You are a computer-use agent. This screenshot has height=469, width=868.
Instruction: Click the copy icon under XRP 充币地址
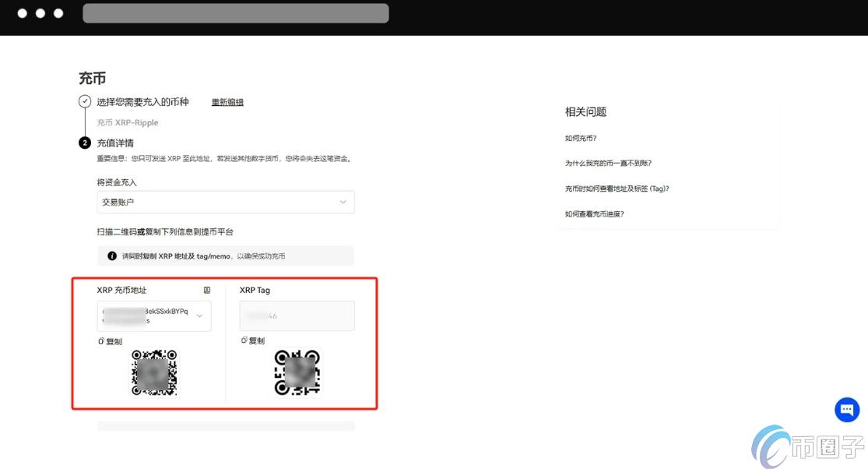[x=100, y=340]
